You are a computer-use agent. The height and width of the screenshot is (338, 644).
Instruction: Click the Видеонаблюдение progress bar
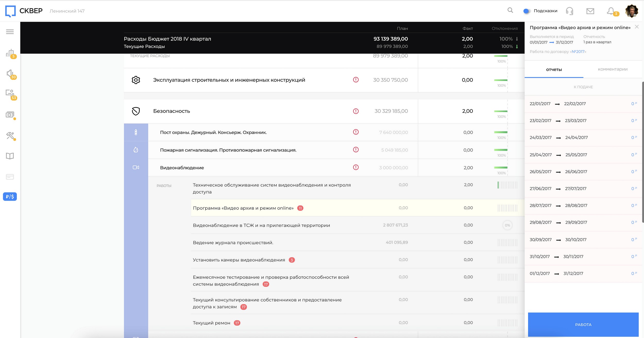coord(501,168)
